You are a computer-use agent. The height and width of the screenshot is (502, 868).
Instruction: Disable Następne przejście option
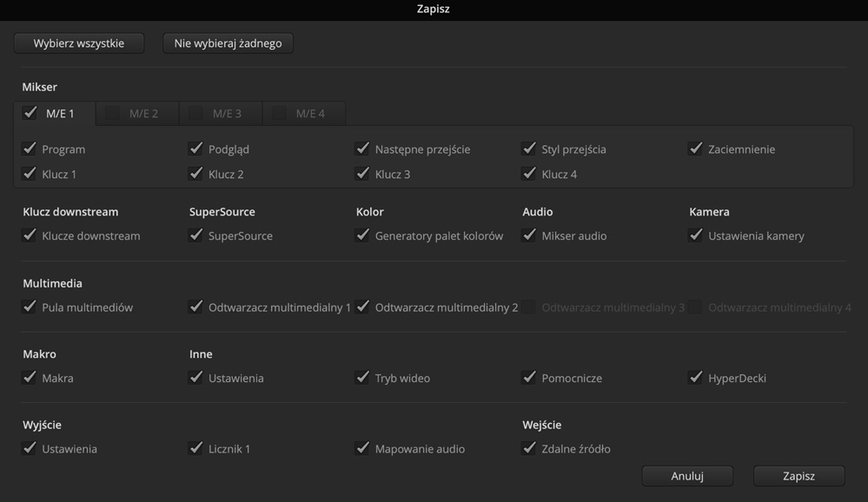[363, 149]
